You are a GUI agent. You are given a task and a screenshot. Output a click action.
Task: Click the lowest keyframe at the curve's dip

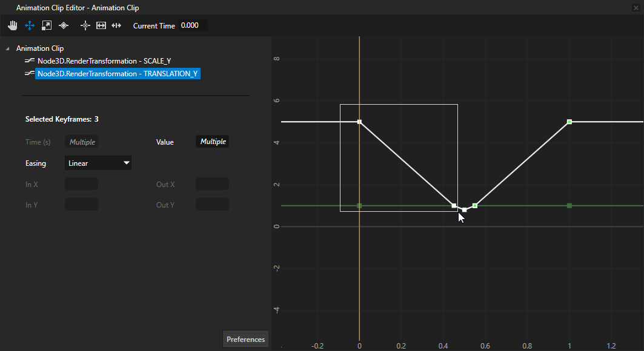[x=464, y=210]
